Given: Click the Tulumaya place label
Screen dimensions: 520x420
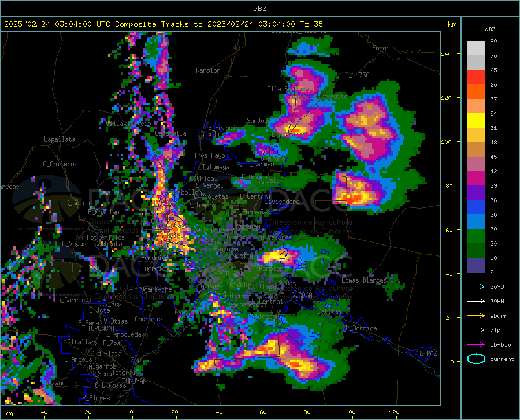Looking at the screenshot, I should pyautogui.click(x=216, y=167).
